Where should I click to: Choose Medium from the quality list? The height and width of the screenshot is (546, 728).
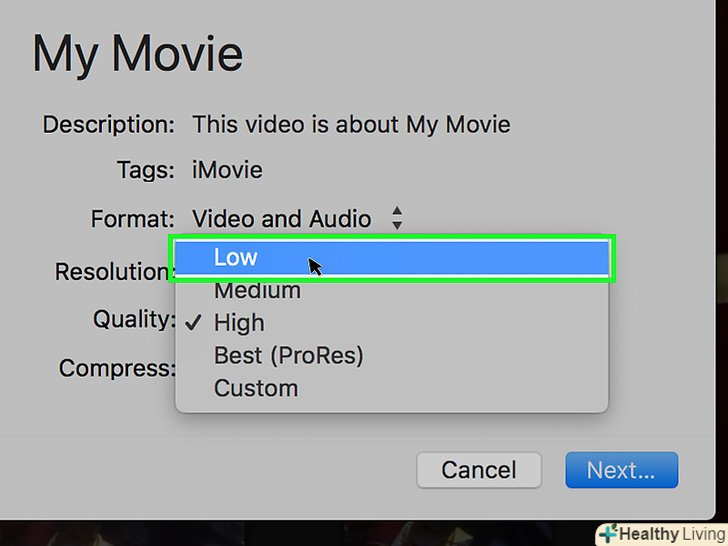[x=257, y=291]
